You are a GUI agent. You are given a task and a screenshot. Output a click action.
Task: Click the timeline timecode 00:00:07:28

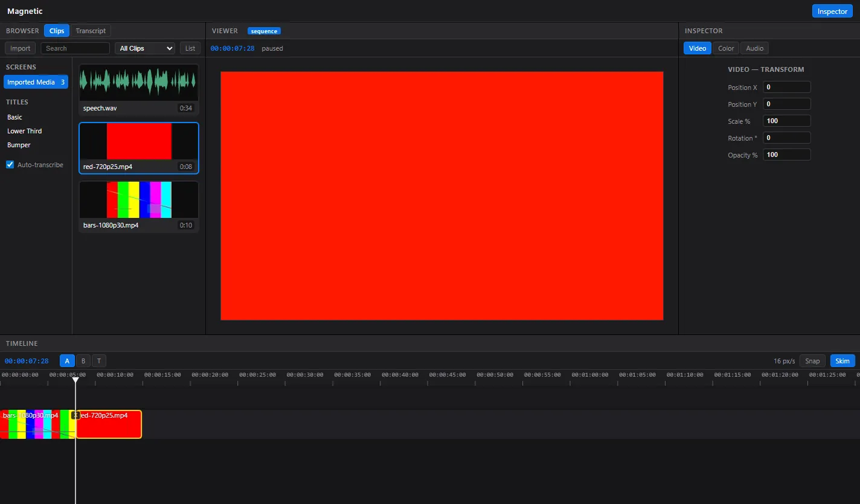click(x=27, y=361)
